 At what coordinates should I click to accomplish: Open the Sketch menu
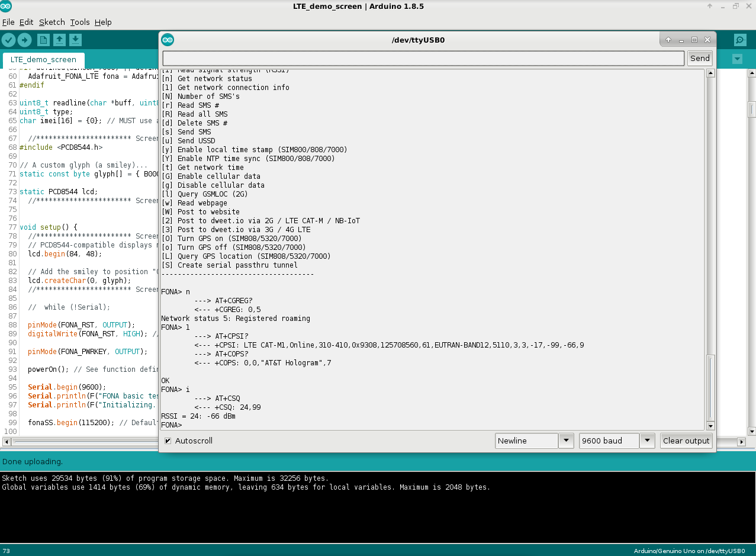(52, 22)
